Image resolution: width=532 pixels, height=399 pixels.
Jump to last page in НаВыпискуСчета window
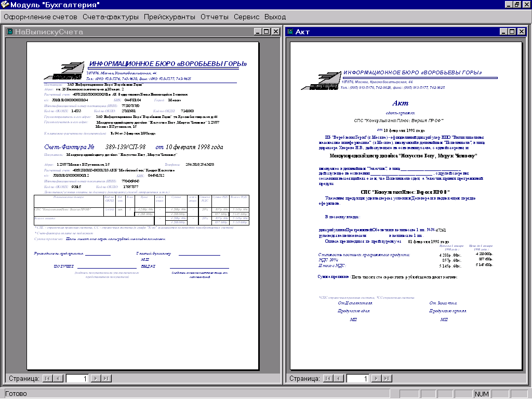click(x=107, y=379)
